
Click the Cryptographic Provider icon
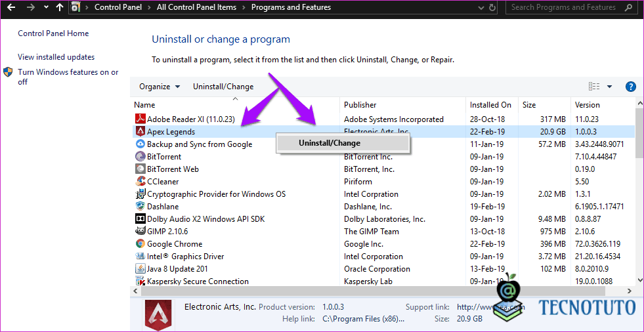pos(140,194)
